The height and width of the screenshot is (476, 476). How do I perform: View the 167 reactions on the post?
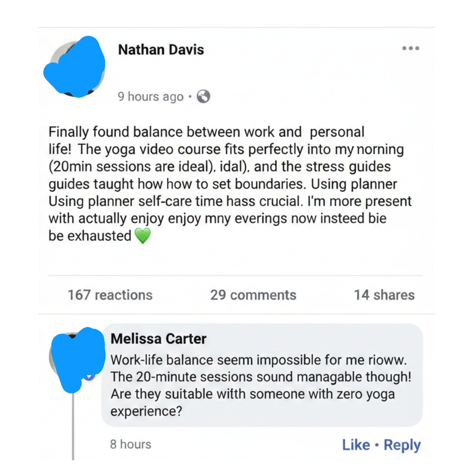coord(109,295)
